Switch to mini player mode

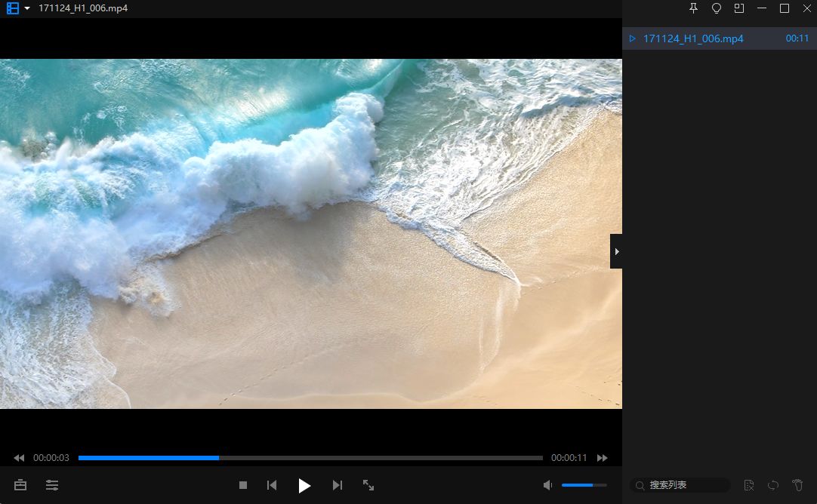(739, 8)
